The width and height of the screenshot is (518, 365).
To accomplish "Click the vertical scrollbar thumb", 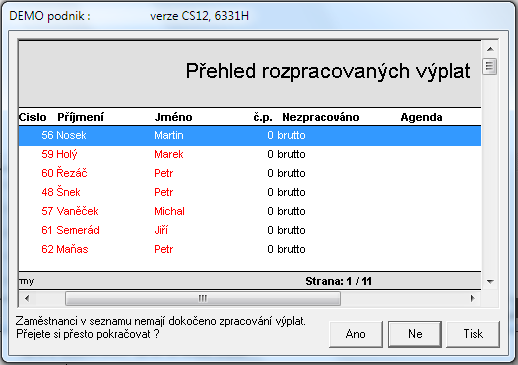I will point(490,67).
